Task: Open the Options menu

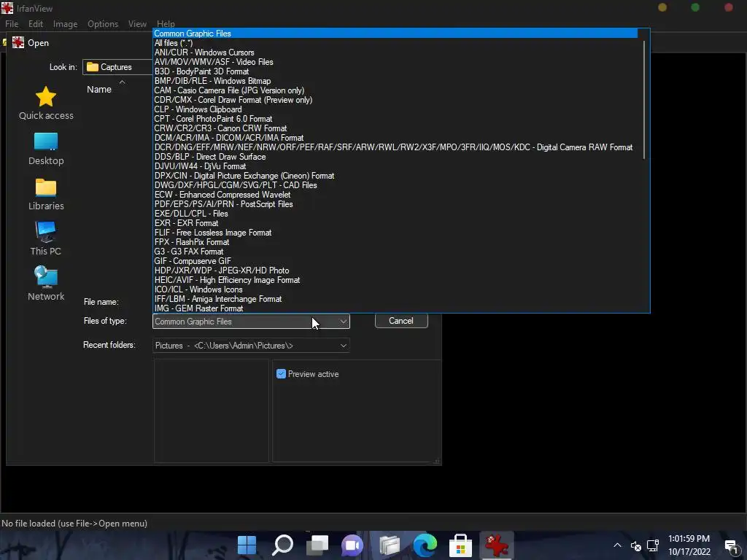Action: point(103,24)
